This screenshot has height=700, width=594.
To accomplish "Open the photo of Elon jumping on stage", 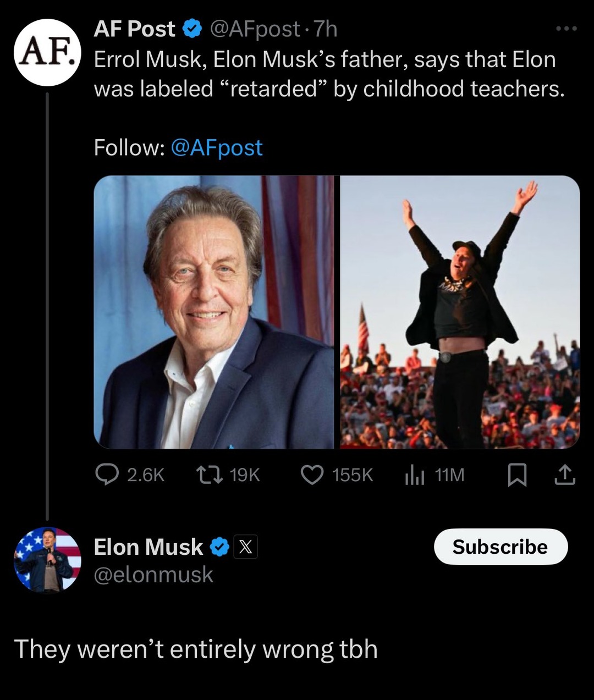I will [457, 311].
